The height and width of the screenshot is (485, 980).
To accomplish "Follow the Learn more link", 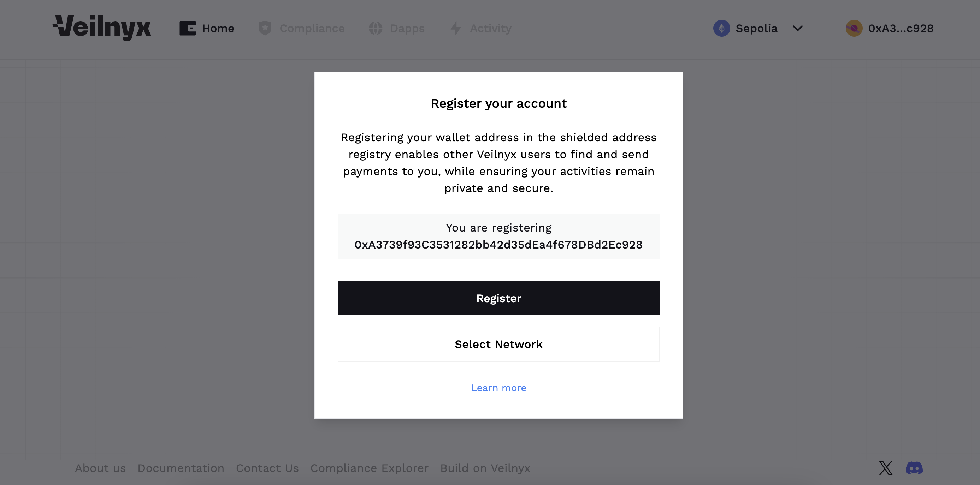I will pyautogui.click(x=498, y=388).
